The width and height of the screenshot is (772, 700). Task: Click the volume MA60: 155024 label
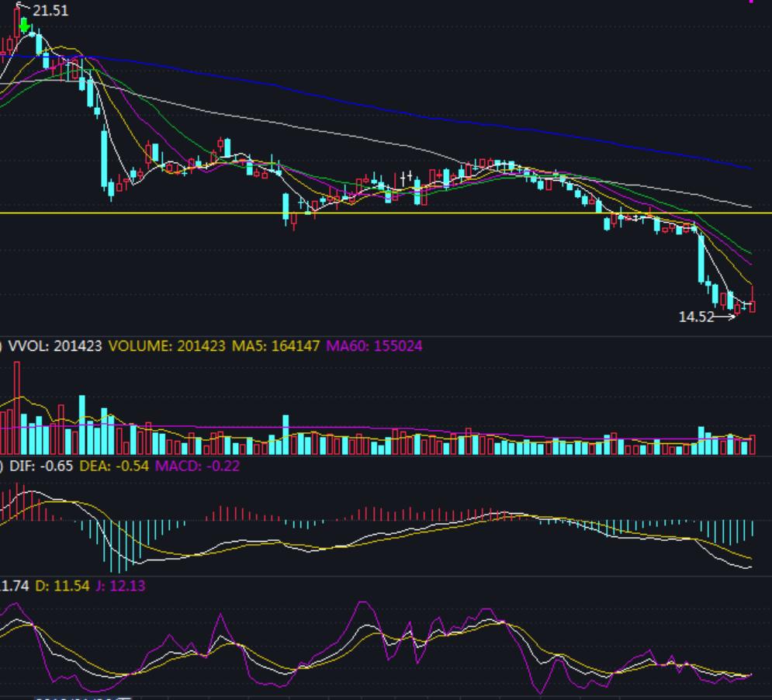click(x=374, y=346)
